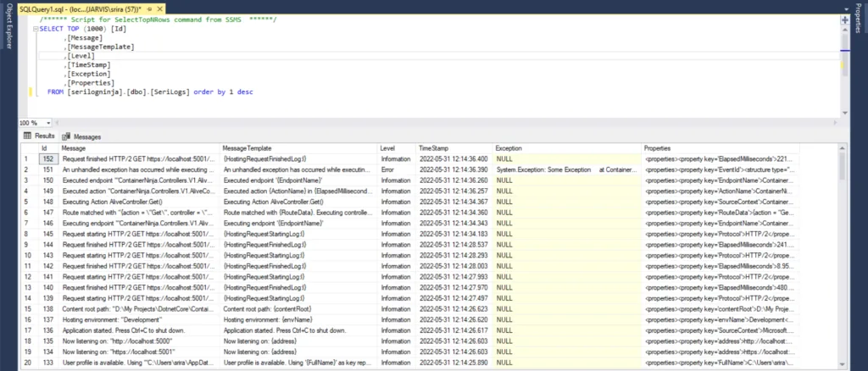Image resolution: width=868 pixels, height=371 pixels.
Task: Click the 'Now listening on: "https://localhost:5001"' cell
Action: point(140,352)
